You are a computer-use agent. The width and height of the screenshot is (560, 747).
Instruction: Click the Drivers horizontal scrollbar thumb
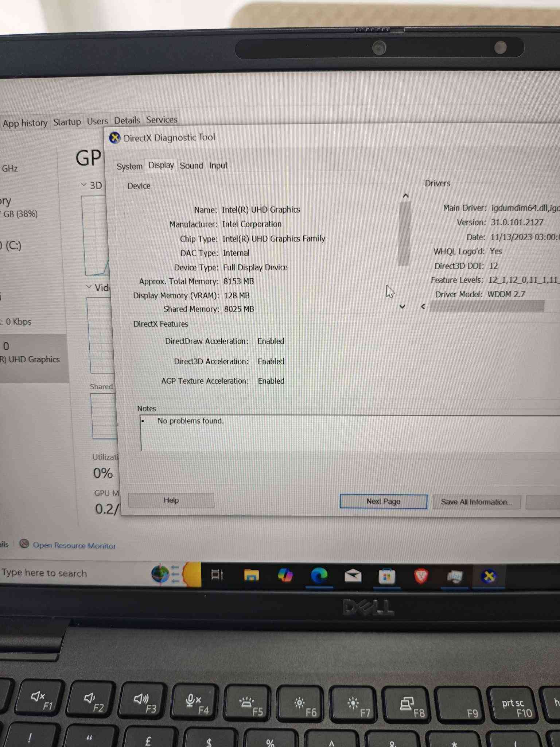point(487,306)
